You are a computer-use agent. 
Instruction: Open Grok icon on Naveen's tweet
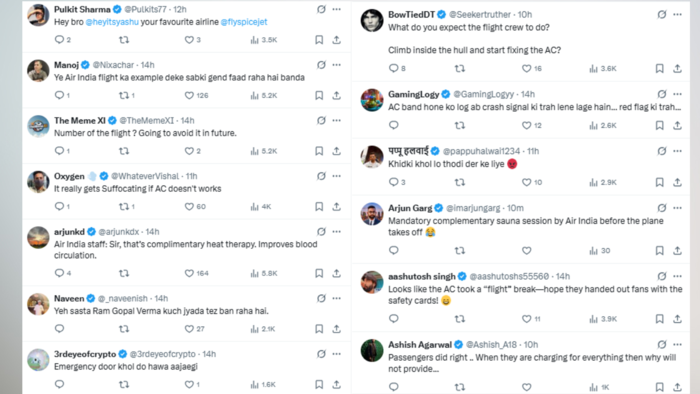coord(321,298)
